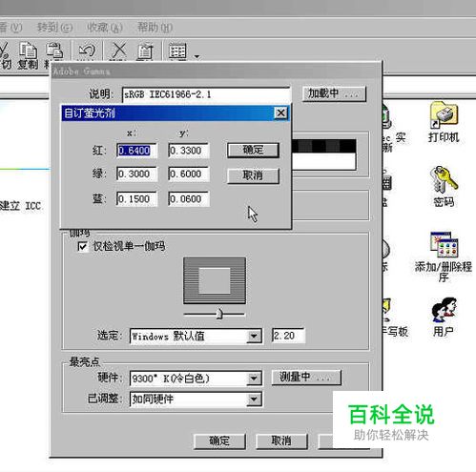Click the 说明 field with sRGB IEC61966-2.1
The image size is (476, 472).
206,94
